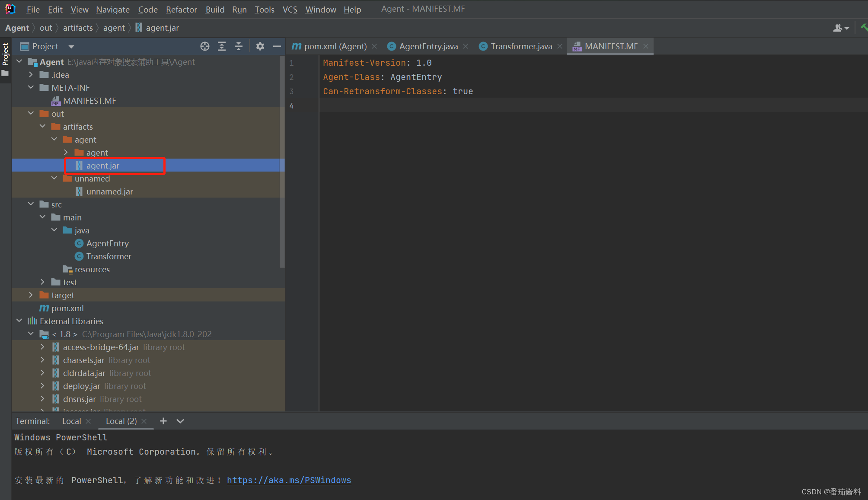Click the Agent breadcrumb in navigation bar
The height and width of the screenshot is (500, 868).
(17, 28)
